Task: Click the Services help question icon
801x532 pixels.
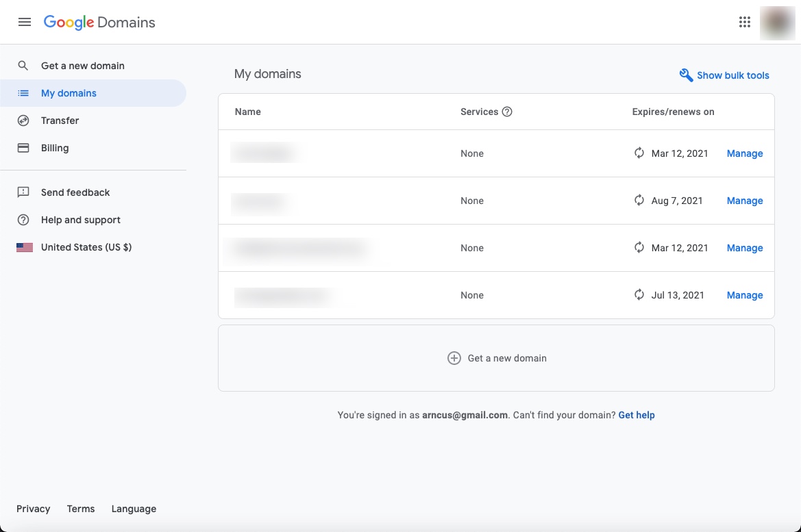Action: [507, 112]
